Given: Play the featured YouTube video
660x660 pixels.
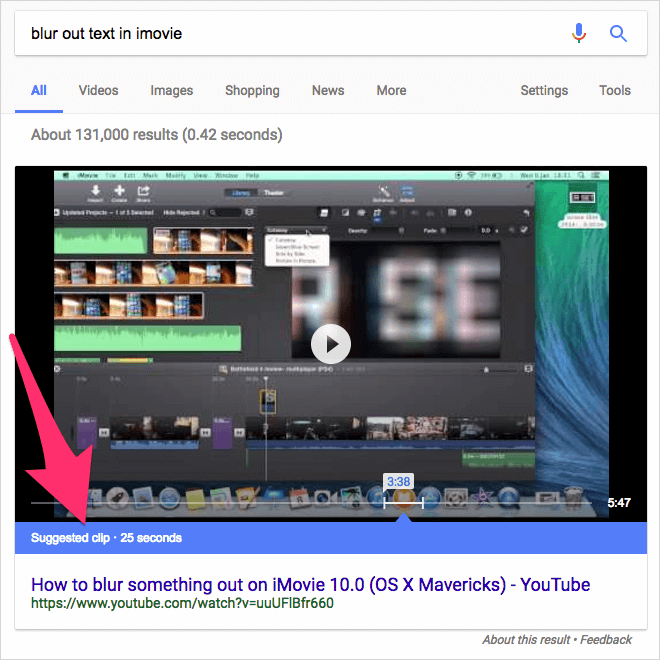Looking at the screenshot, I should pyautogui.click(x=331, y=344).
